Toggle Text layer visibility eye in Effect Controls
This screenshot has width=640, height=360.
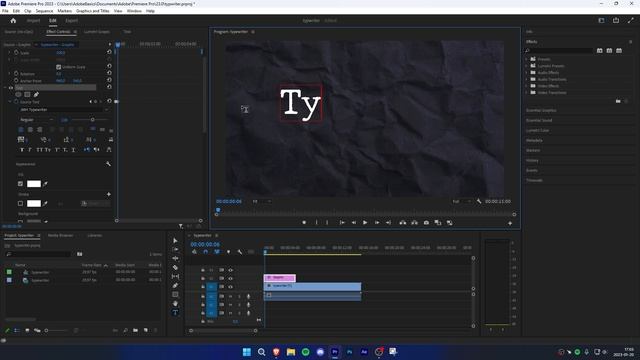(11, 87)
